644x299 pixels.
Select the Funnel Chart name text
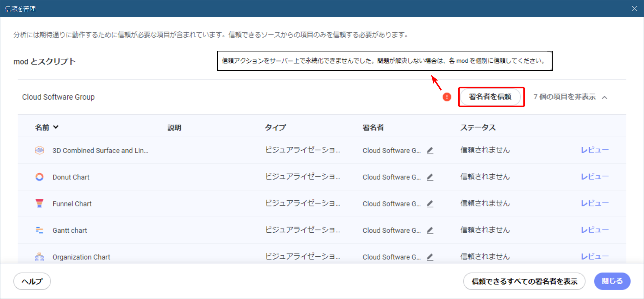[72, 204]
